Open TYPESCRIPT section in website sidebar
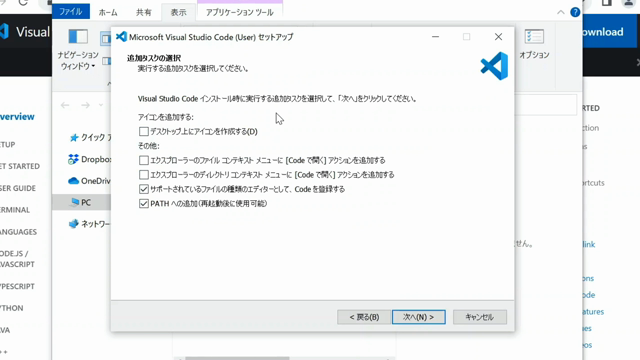Screen dimensions: 640x360 click(17, 286)
